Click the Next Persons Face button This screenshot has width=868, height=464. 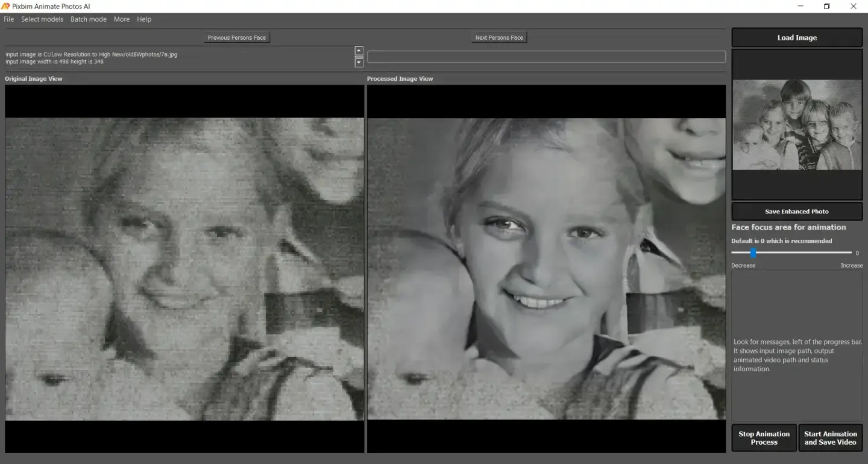point(498,37)
